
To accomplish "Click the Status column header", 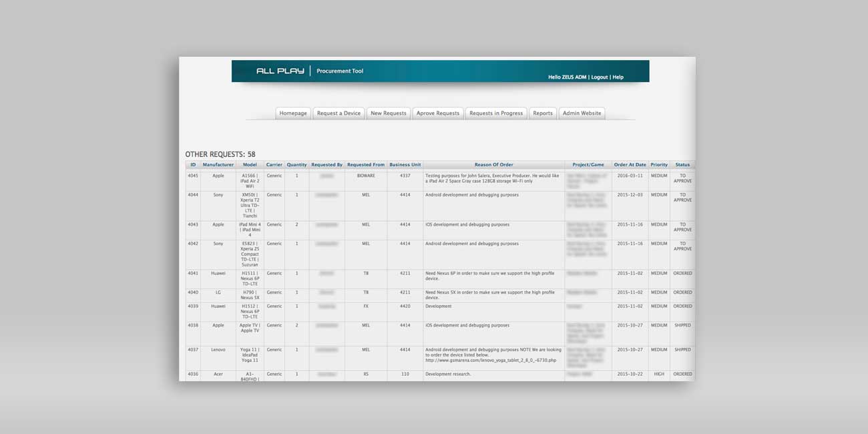I will click(682, 165).
